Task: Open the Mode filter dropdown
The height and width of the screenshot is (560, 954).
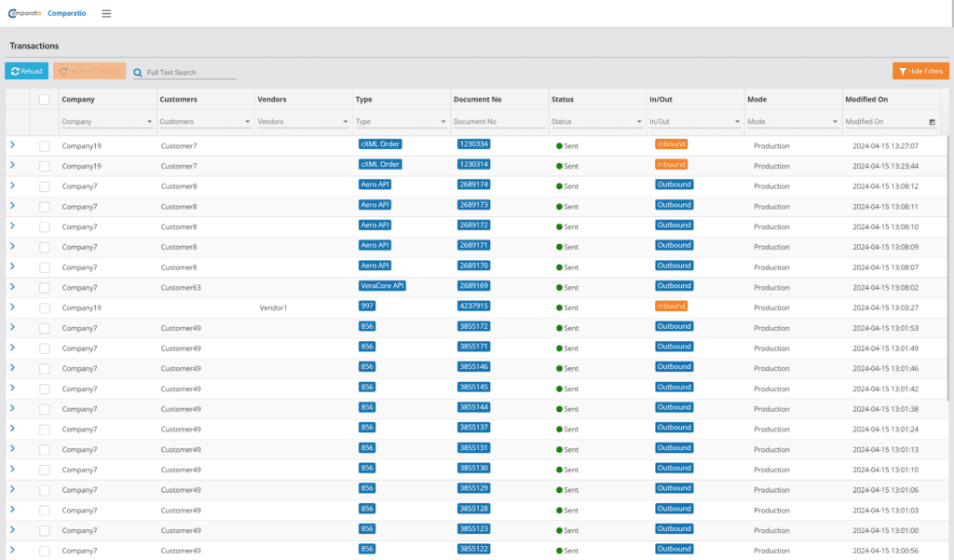Action: tap(835, 122)
